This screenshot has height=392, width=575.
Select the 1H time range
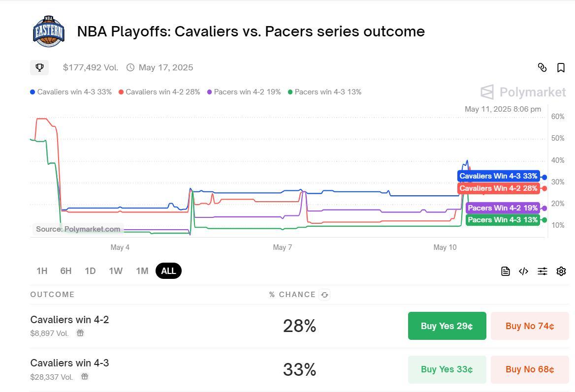pos(42,271)
